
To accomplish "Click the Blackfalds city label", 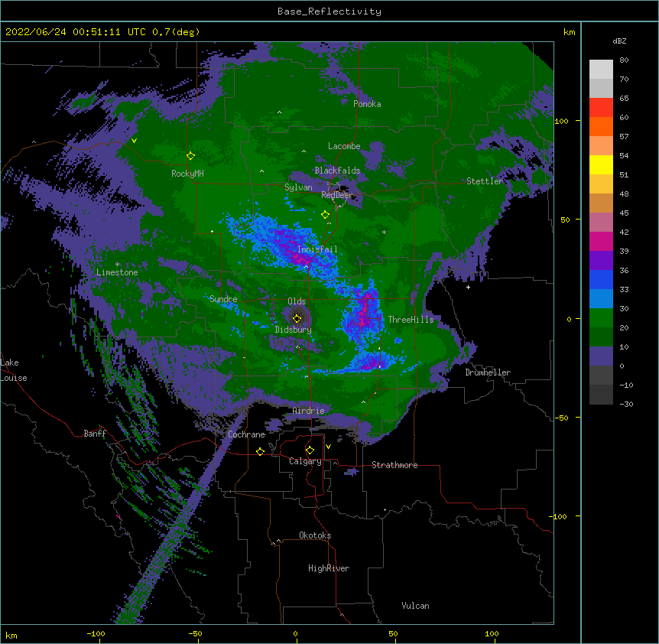I will click(337, 171).
